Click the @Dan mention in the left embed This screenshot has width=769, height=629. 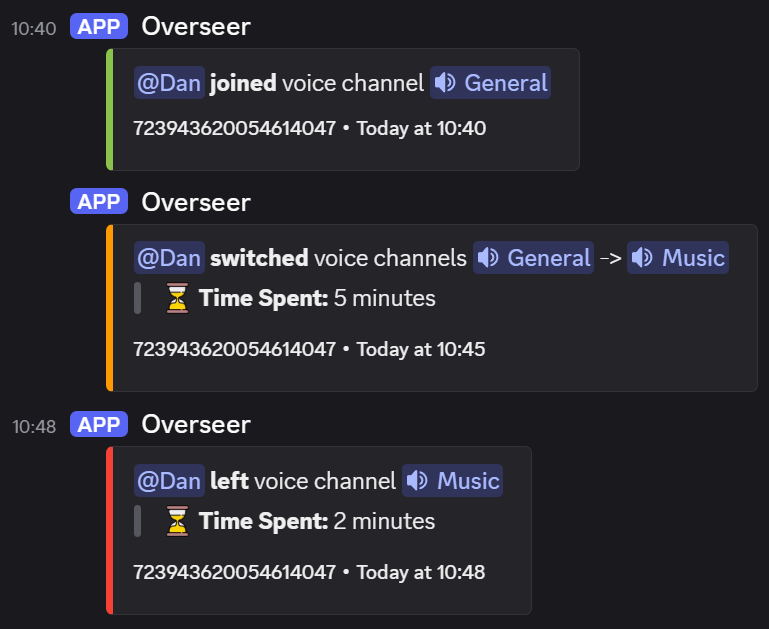(169, 481)
